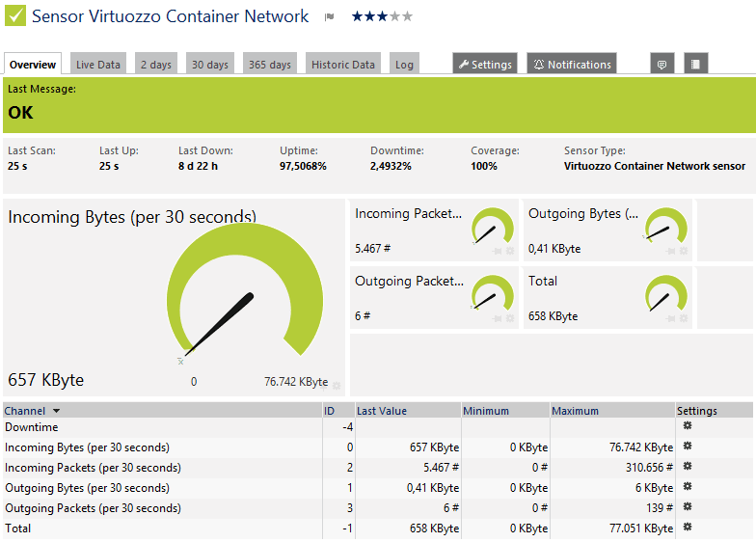Open sensor Settings button
This screenshot has width=756, height=542.
tap(485, 64)
